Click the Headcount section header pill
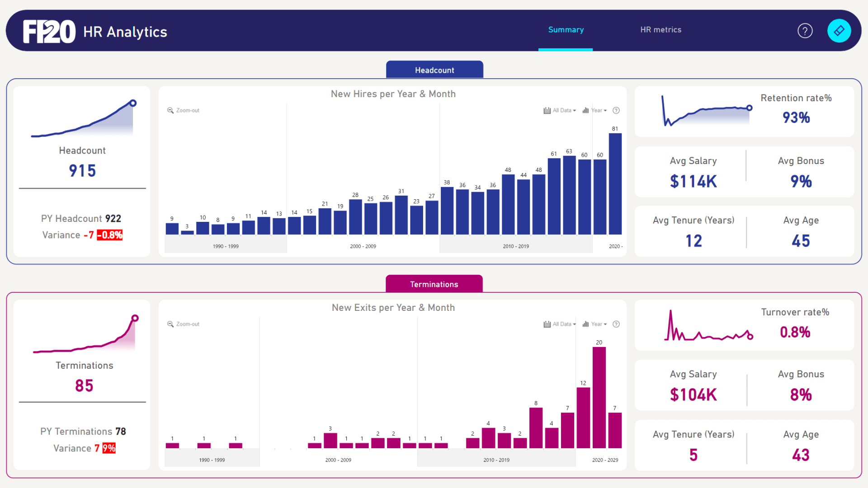Viewport: 868px width, 488px height. pos(434,70)
